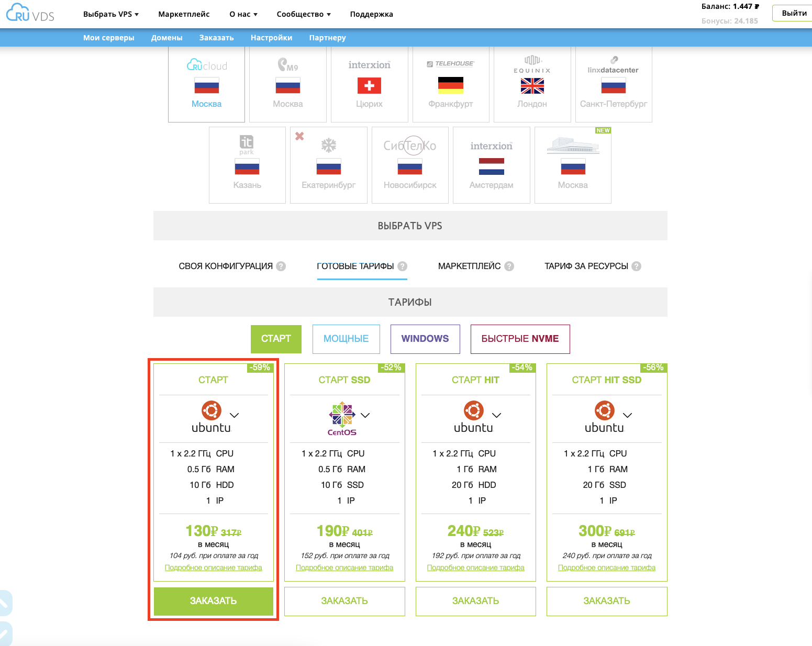Switch to Готовые тарифы tab

[355, 266]
